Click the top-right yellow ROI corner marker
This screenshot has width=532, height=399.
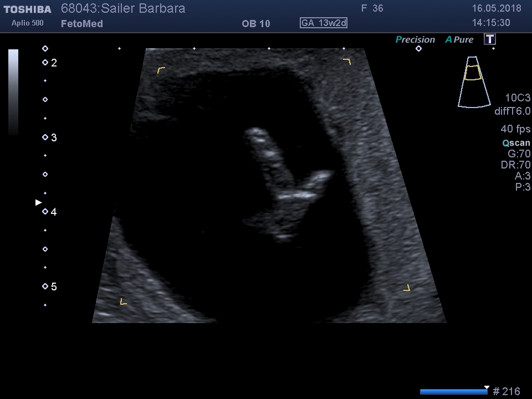point(347,61)
